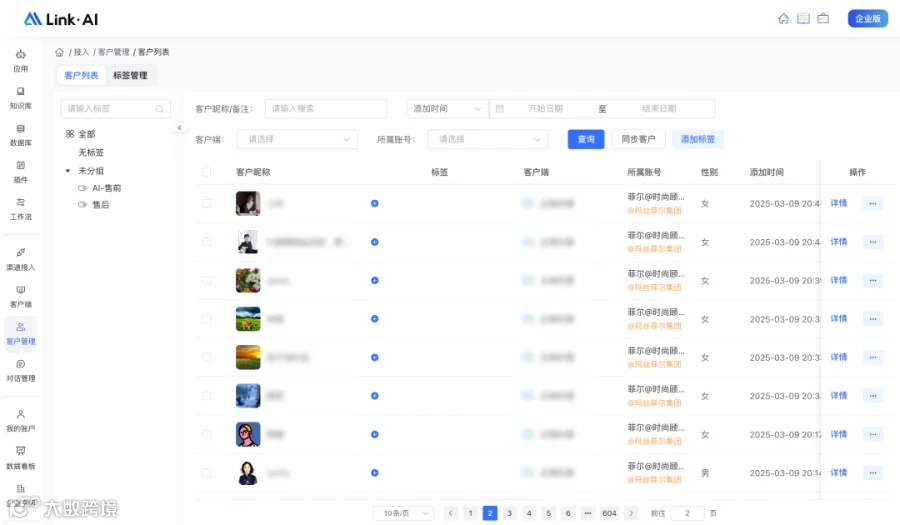Open the 添加时间 dropdown
The image size is (900, 525).
447,108
